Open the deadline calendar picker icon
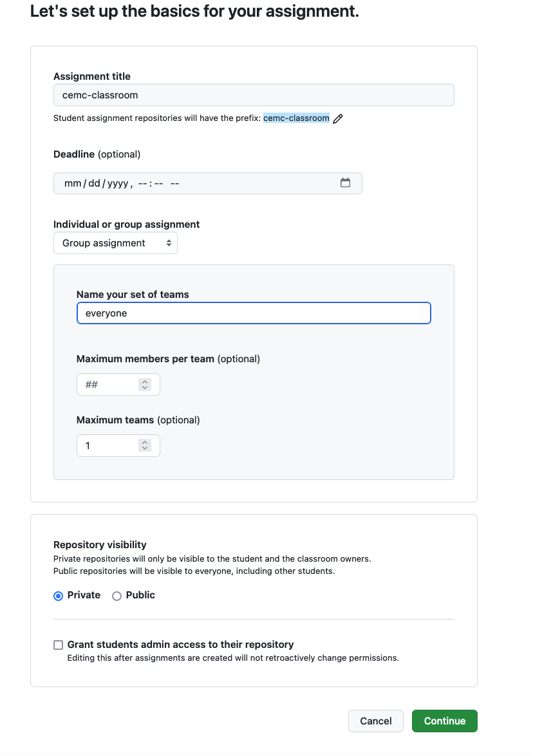 [x=346, y=183]
